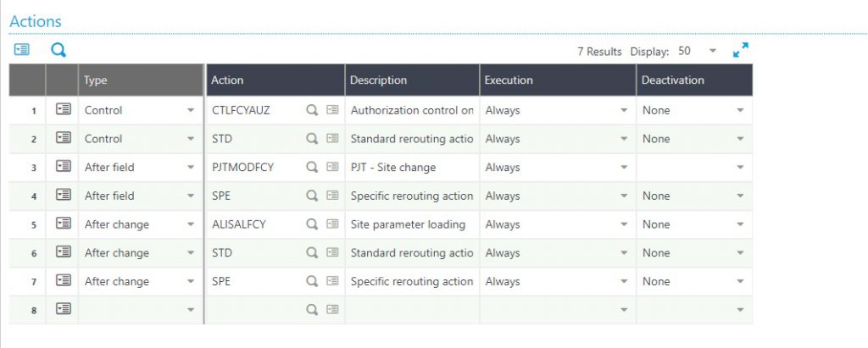Open the card view icon above the table
Image resolution: width=868 pixels, height=348 pixels.
[21, 50]
